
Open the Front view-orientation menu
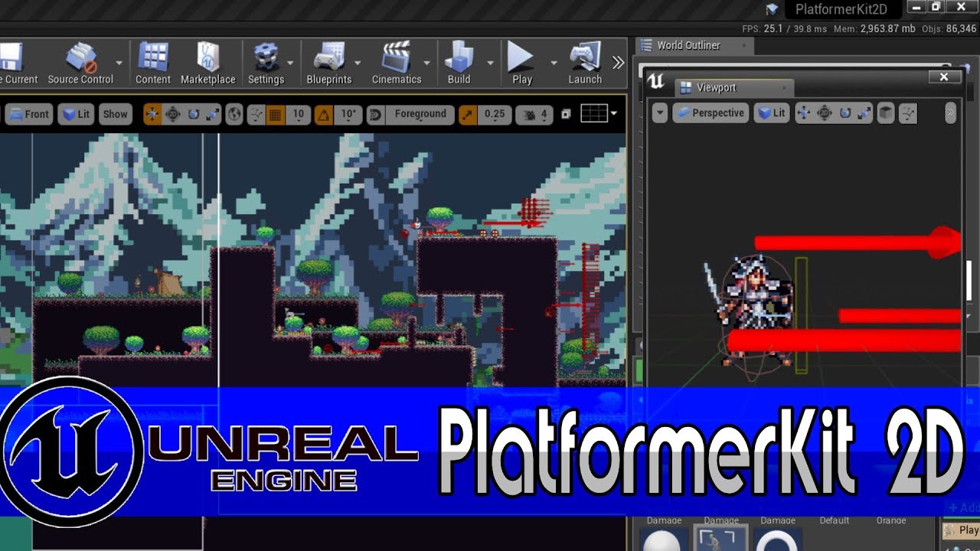click(x=28, y=114)
